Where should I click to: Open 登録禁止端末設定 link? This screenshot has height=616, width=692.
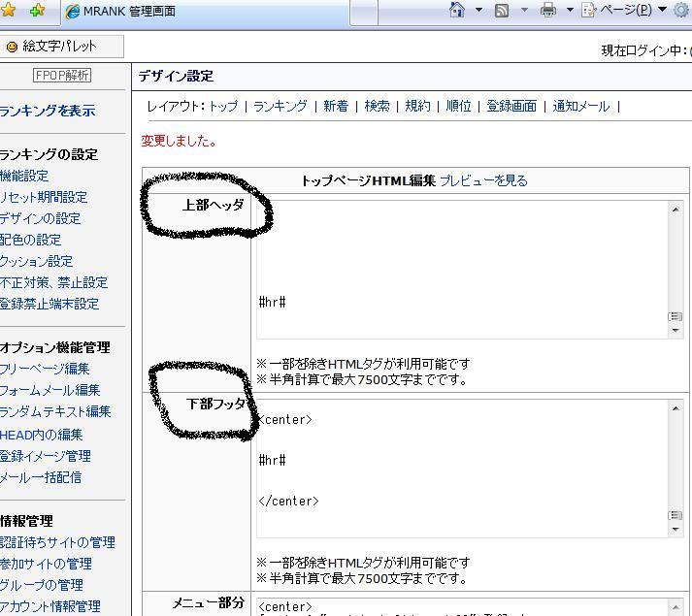coord(49,304)
